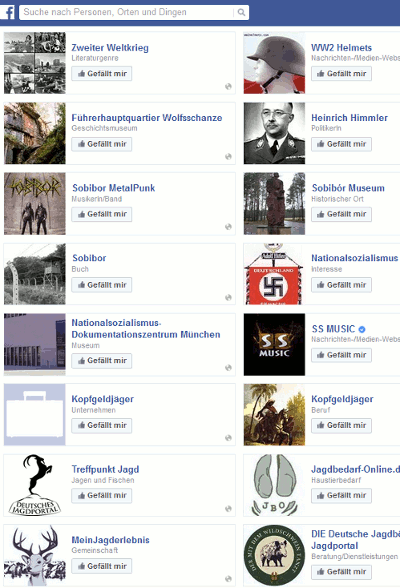Click globe icon on Treffpunkt Jagd card

click(x=228, y=508)
